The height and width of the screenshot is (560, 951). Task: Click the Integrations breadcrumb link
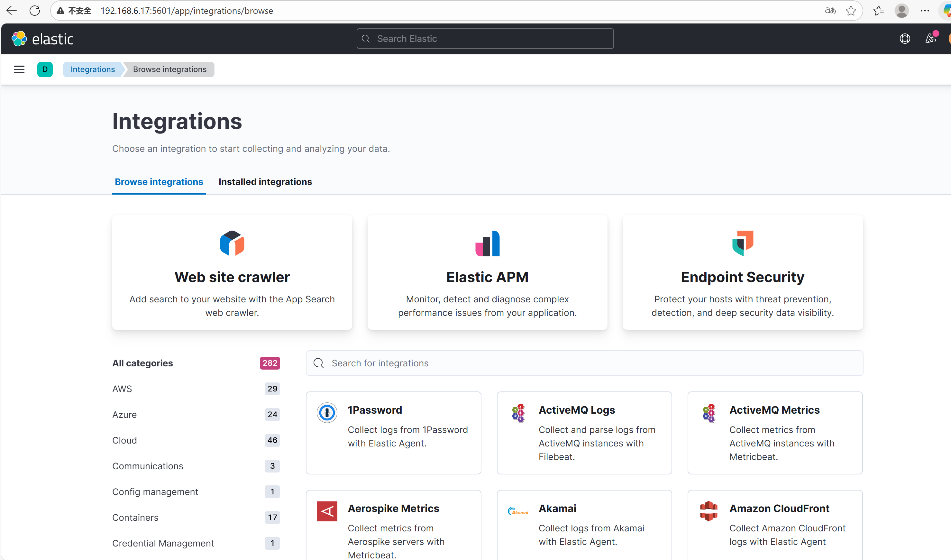(x=92, y=69)
